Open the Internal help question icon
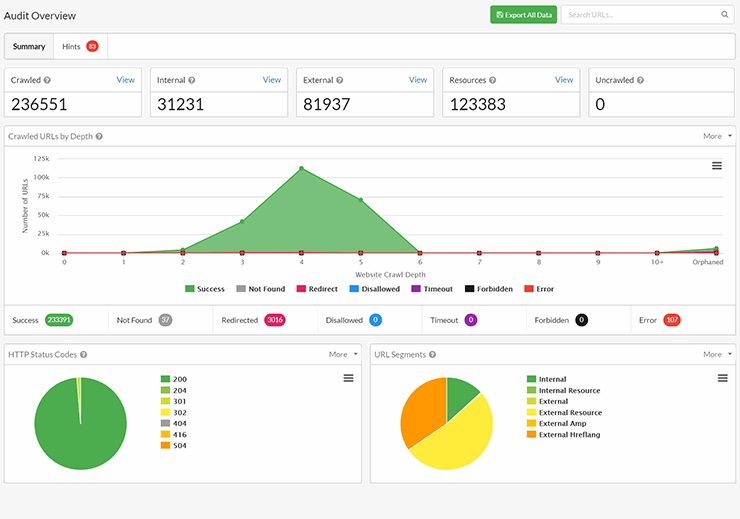 tap(192, 80)
